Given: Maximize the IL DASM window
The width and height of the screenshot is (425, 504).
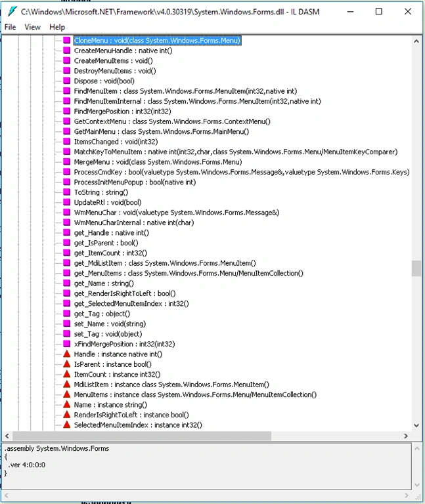Looking at the screenshot, I should tap(379, 12).
